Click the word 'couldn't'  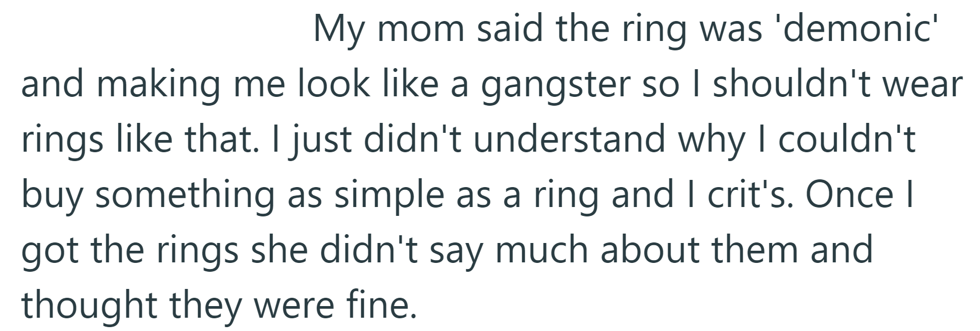tap(847, 139)
